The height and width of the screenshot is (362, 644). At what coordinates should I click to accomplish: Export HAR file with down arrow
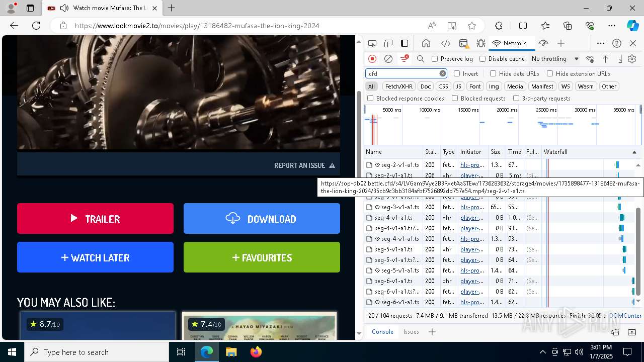click(620, 59)
